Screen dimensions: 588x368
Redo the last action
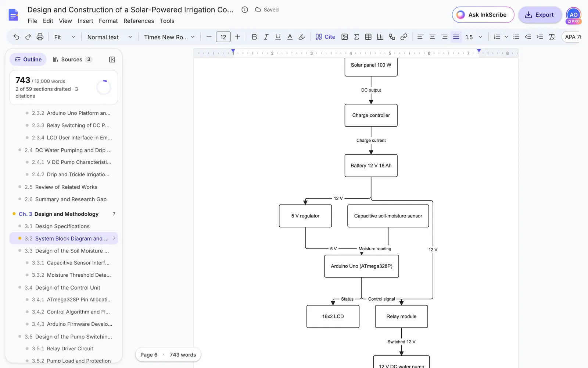[x=28, y=37]
